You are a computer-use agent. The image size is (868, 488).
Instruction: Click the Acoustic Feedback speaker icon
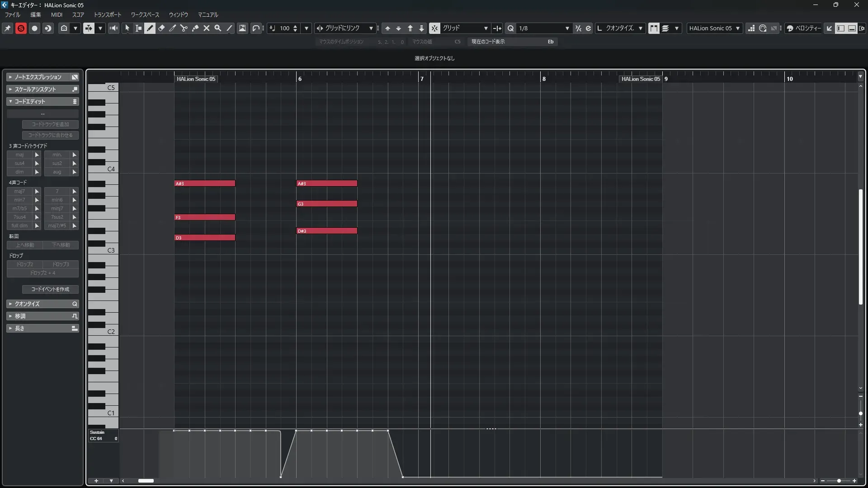point(113,28)
